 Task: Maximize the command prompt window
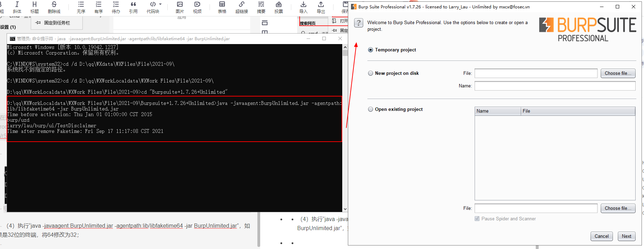click(x=324, y=38)
